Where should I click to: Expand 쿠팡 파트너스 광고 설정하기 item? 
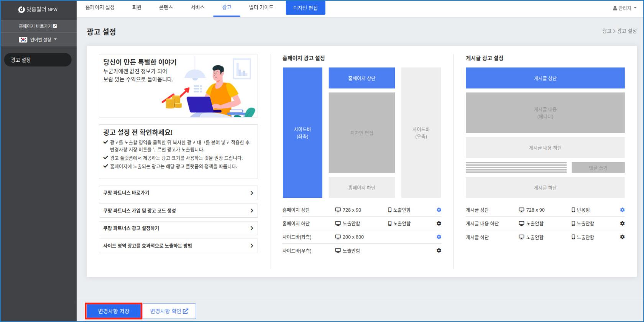click(178, 228)
